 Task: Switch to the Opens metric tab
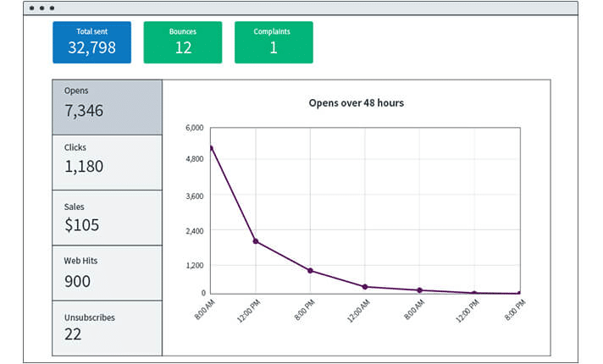click(x=107, y=107)
